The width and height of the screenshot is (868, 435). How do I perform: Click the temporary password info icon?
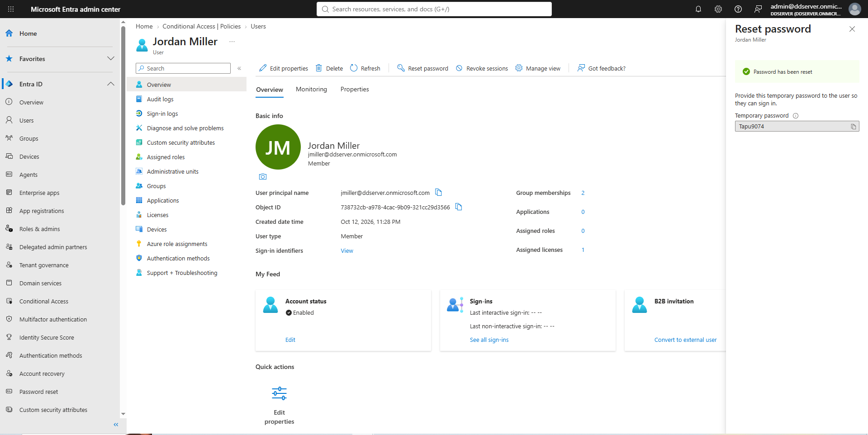pos(796,116)
